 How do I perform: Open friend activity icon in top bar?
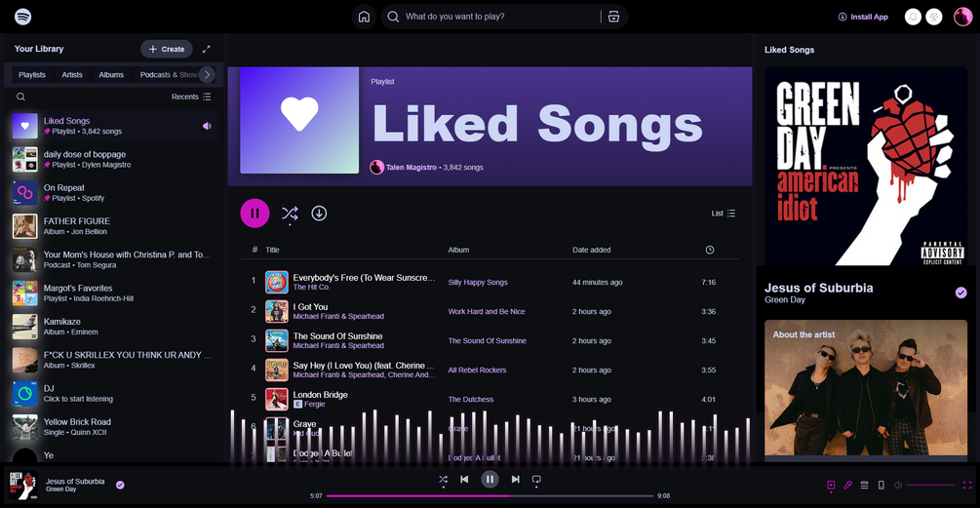[x=934, y=17]
